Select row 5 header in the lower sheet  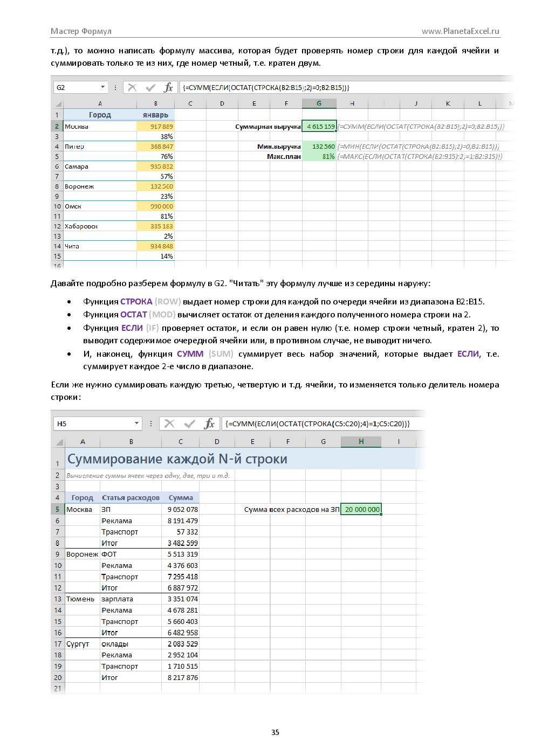pyautogui.click(x=58, y=509)
